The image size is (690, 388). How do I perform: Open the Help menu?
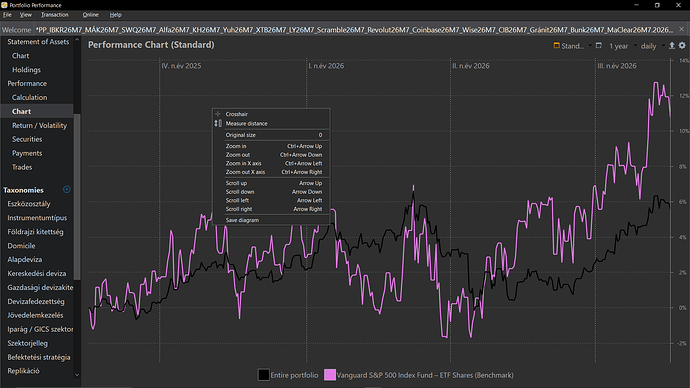[115, 15]
